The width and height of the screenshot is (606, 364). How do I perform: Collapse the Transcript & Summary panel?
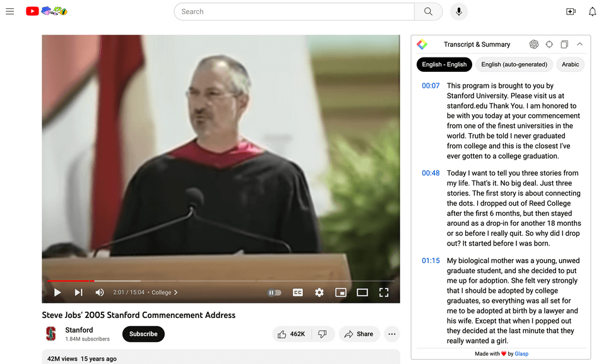coord(579,44)
